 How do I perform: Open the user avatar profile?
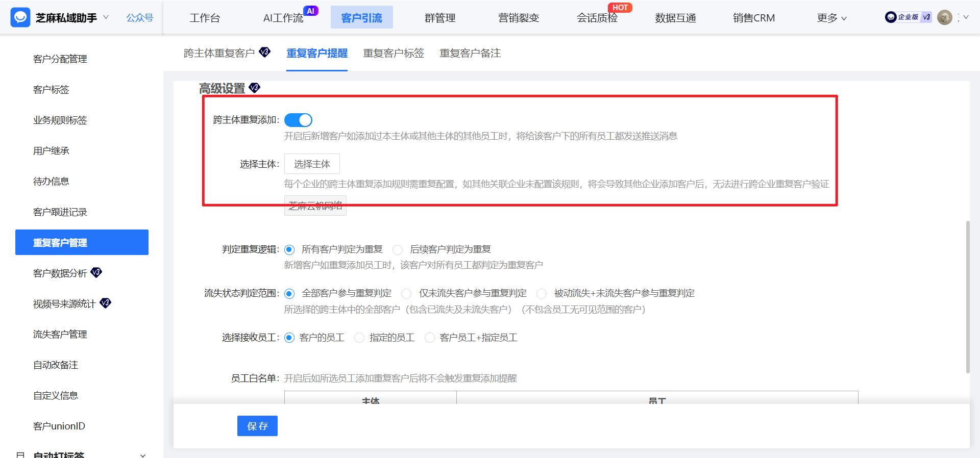tap(945, 17)
